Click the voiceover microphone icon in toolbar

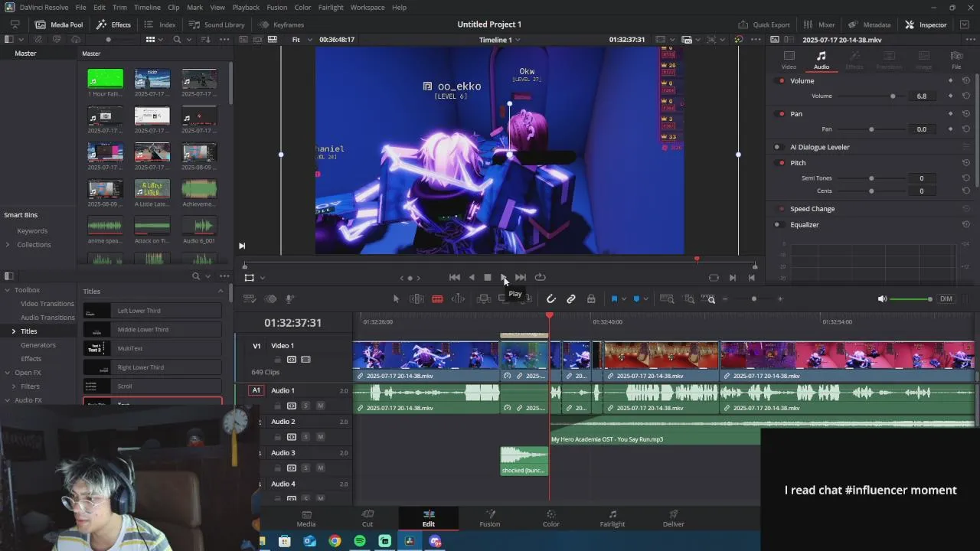[x=290, y=299]
